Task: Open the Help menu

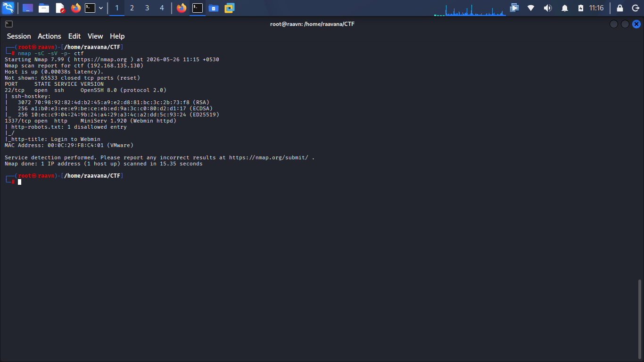Action: pyautogui.click(x=117, y=36)
